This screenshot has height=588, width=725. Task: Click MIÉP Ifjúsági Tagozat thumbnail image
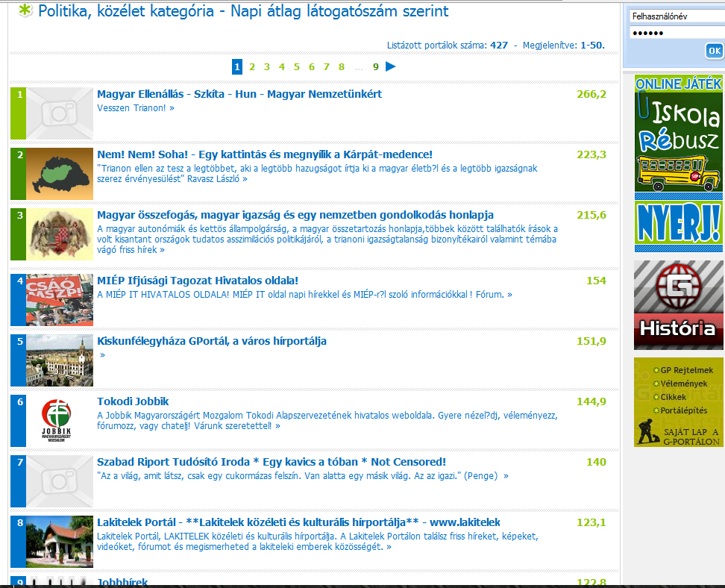60,300
